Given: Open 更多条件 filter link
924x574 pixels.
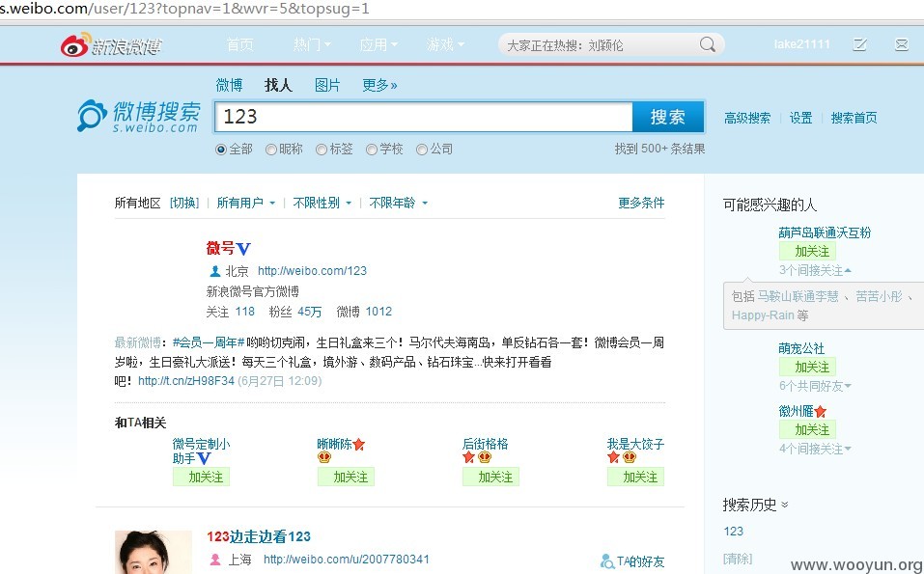Looking at the screenshot, I should tap(641, 204).
